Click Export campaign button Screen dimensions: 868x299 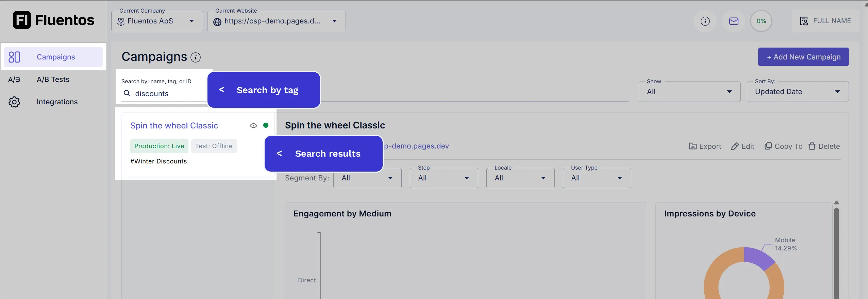coord(705,146)
